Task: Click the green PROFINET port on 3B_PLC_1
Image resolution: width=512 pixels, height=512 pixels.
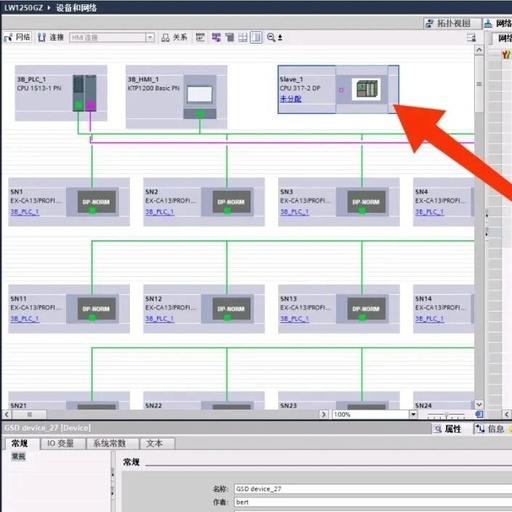Action: [79, 105]
